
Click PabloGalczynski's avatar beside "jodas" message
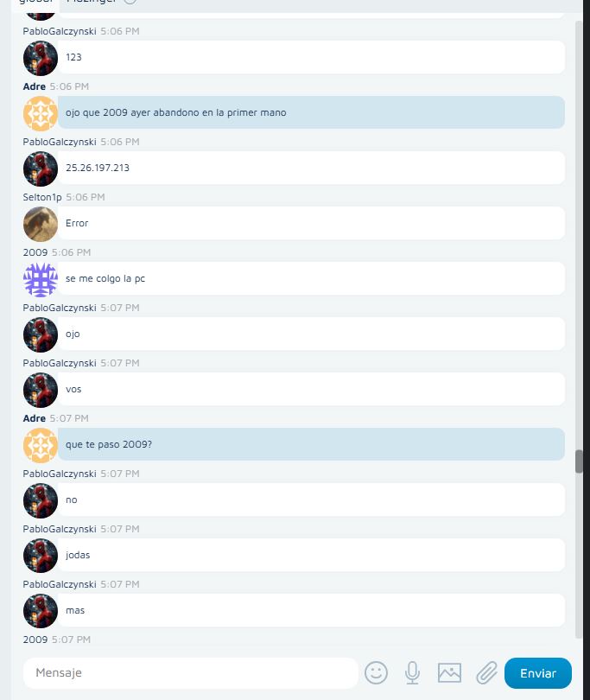pos(41,556)
